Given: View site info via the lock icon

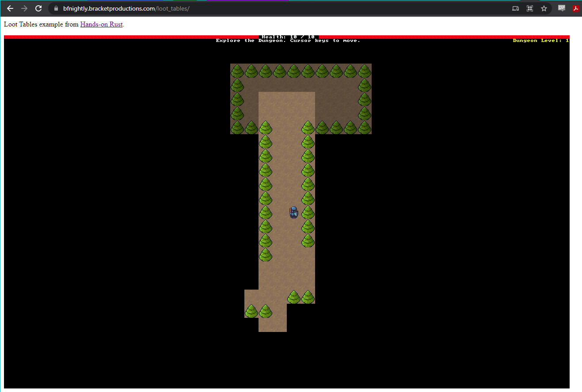Looking at the screenshot, I should pyautogui.click(x=56, y=8).
